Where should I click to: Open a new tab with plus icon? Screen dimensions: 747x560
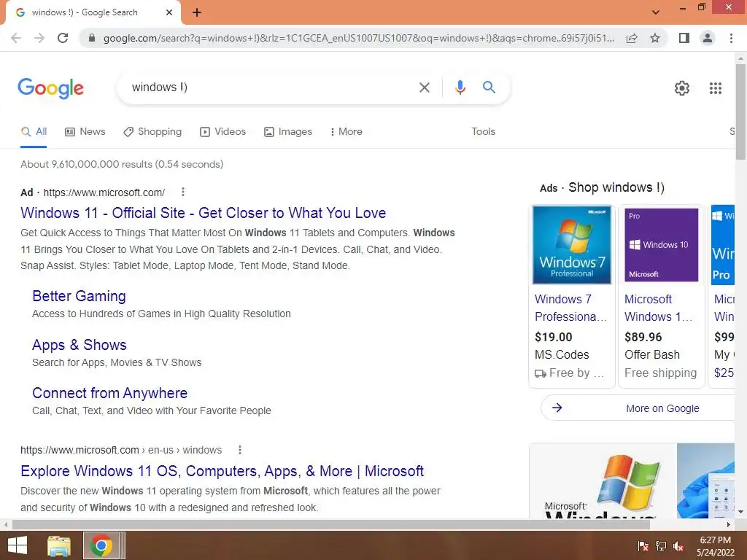pos(197,12)
